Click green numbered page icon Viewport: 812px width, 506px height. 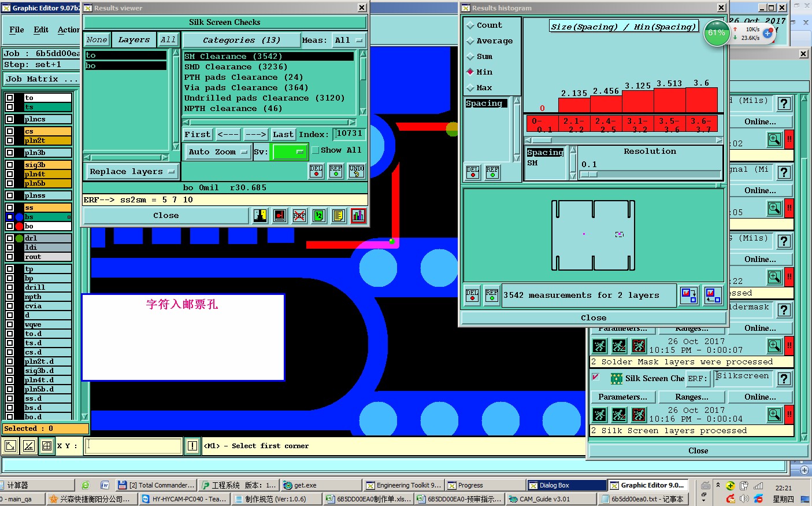(x=319, y=216)
